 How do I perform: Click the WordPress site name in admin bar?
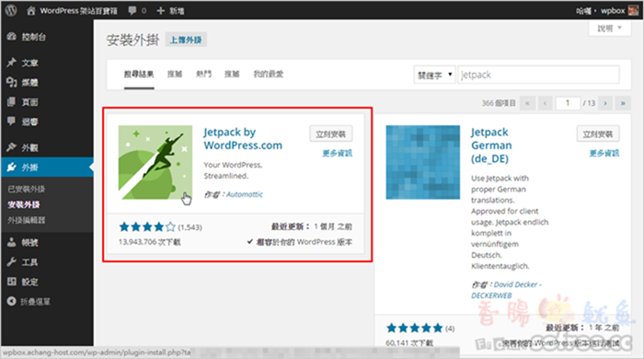pos(78,11)
